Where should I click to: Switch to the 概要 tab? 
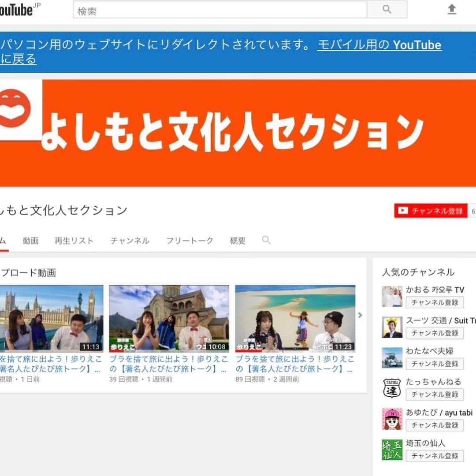[238, 241]
